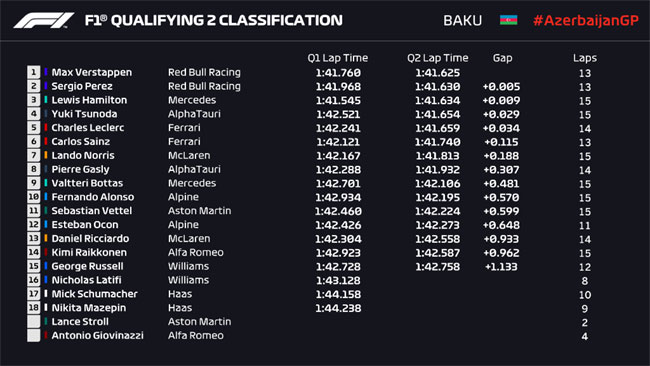The height and width of the screenshot is (366, 650).
Task: Click George Russell's Q2 time 1:42.758
Action: pyautogui.click(x=437, y=267)
